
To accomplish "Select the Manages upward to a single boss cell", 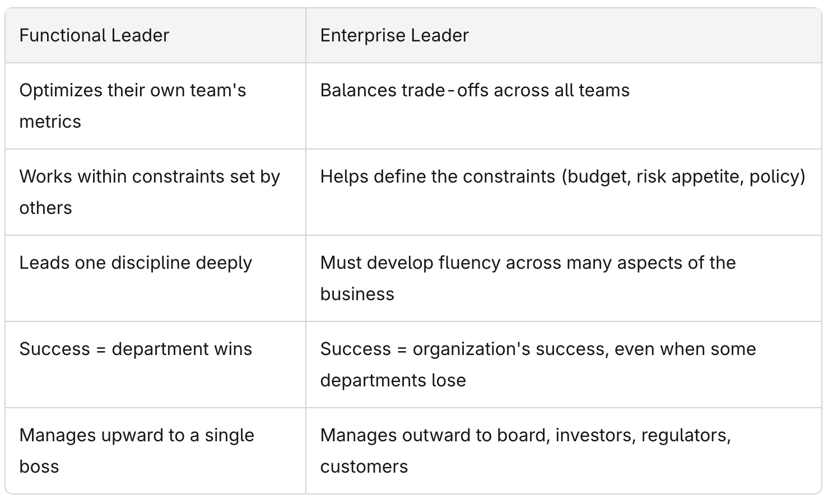I will pos(155,451).
